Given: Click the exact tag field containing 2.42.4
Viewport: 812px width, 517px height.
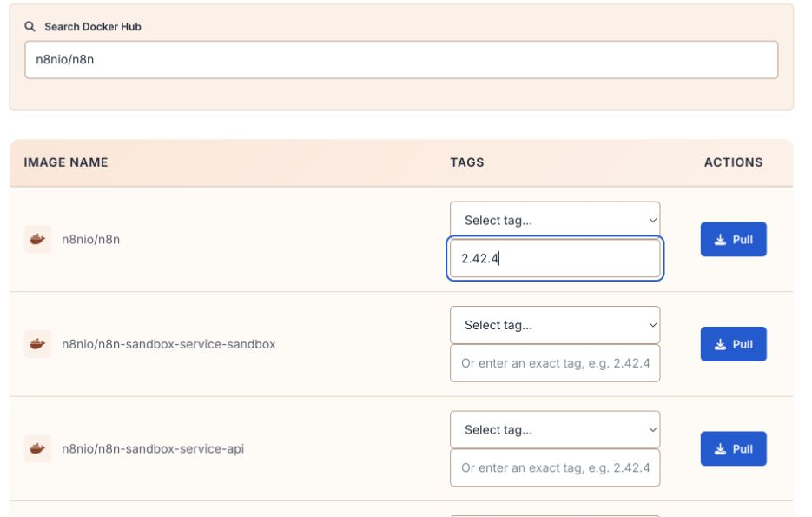Looking at the screenshot, I should tap(555, 259).
